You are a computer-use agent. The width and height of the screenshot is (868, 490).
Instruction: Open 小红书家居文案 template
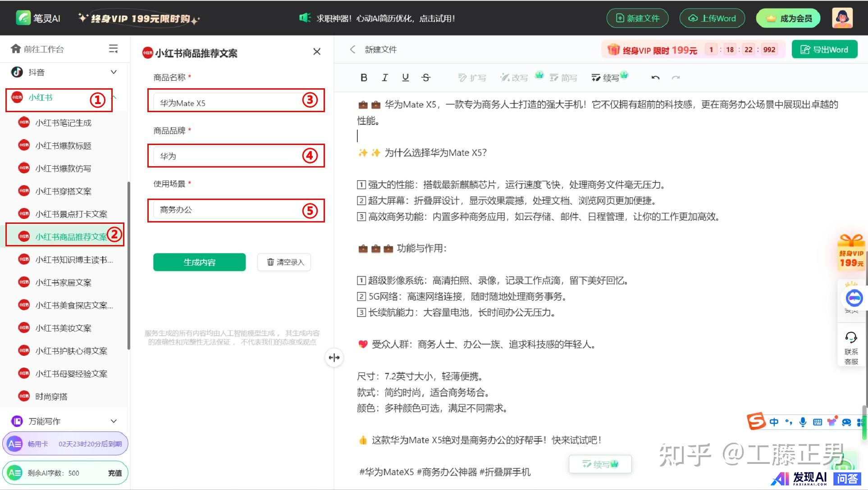coord(63,282)
